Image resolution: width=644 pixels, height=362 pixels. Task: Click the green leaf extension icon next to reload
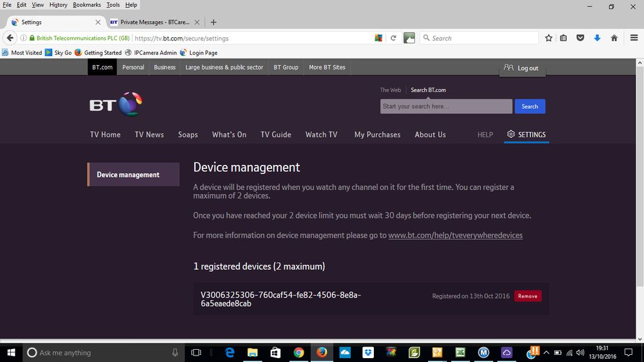pyautogui.click(x=409, y=38)
